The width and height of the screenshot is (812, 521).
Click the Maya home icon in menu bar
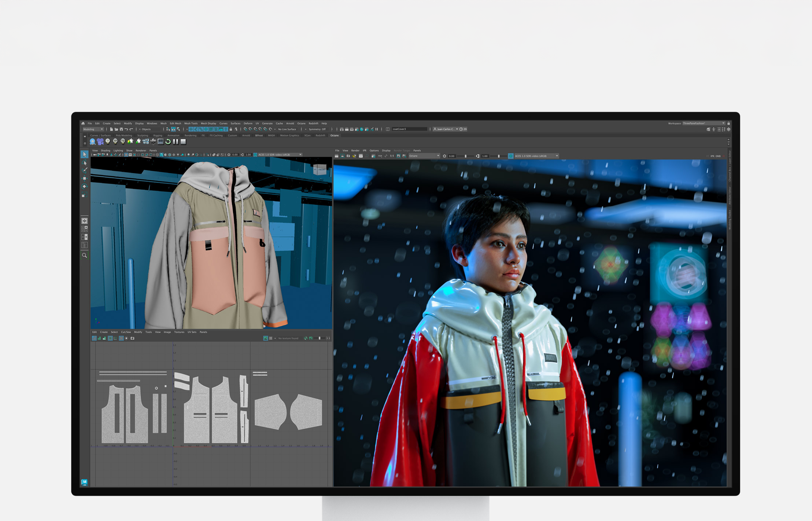[x=83, y=124]
